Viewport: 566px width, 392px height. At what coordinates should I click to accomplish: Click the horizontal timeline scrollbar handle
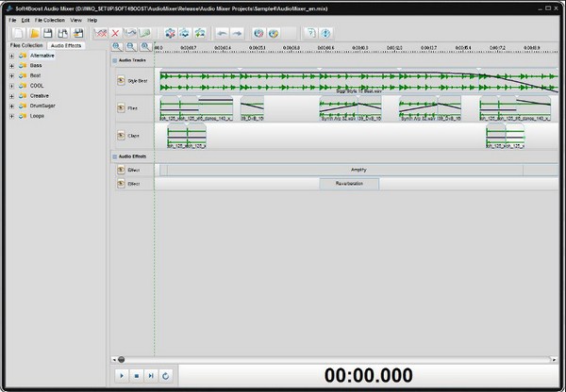pyautogui.click(x=120, y=359)
